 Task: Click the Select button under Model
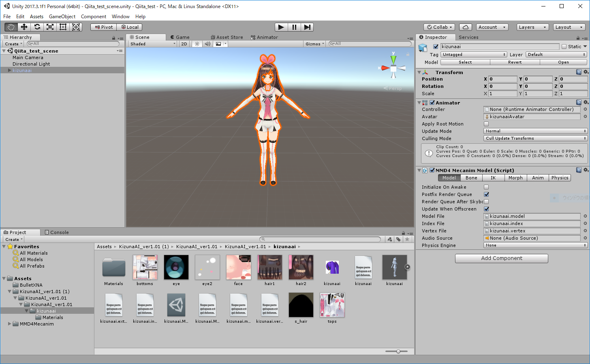(x=465, y=62)
